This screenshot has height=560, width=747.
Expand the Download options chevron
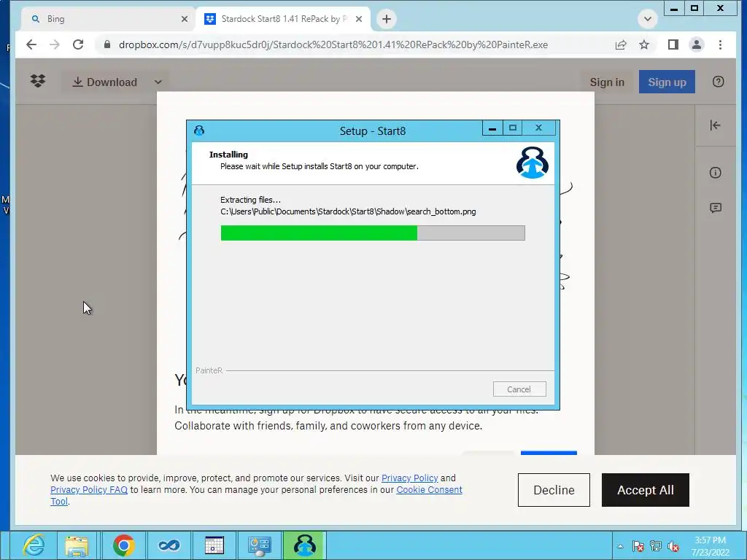pos(158,82)
